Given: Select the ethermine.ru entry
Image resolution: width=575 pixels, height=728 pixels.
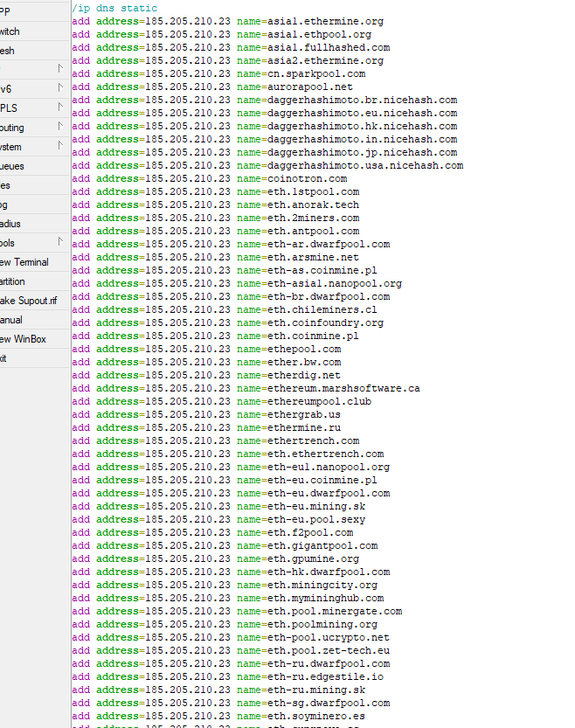Looking at the screenshot, I should (206, 427).
